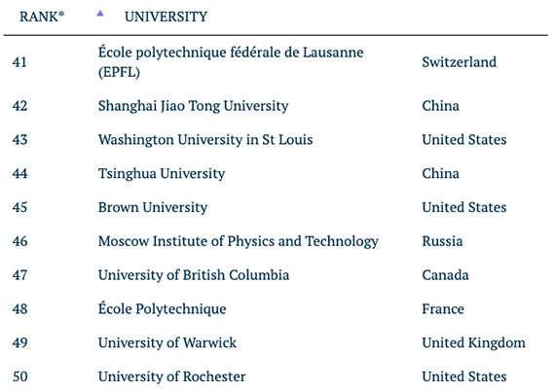
Task: Click rank number 50 cell
Action: (19, 376)
